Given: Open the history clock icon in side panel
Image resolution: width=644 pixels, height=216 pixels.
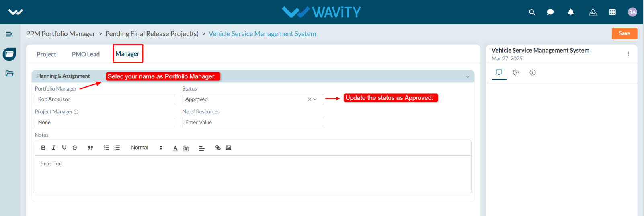Looking at the screenshot, I should click(x=516, y=72).
